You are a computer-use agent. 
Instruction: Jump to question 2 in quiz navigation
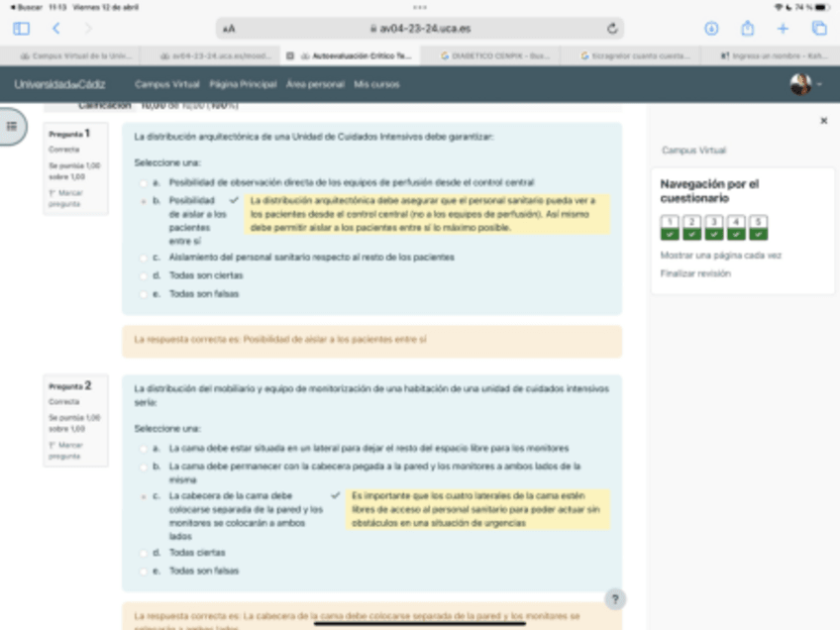(x=691, y=227)
